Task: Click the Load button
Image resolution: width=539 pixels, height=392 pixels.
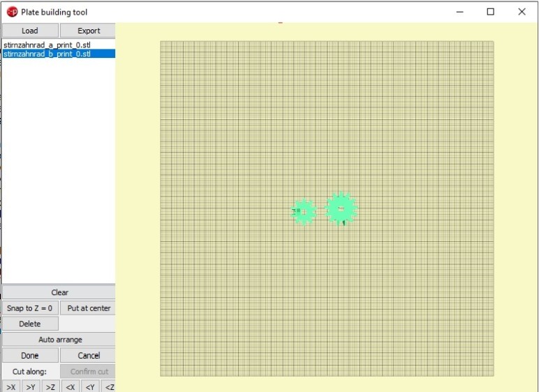Action: 29,31
